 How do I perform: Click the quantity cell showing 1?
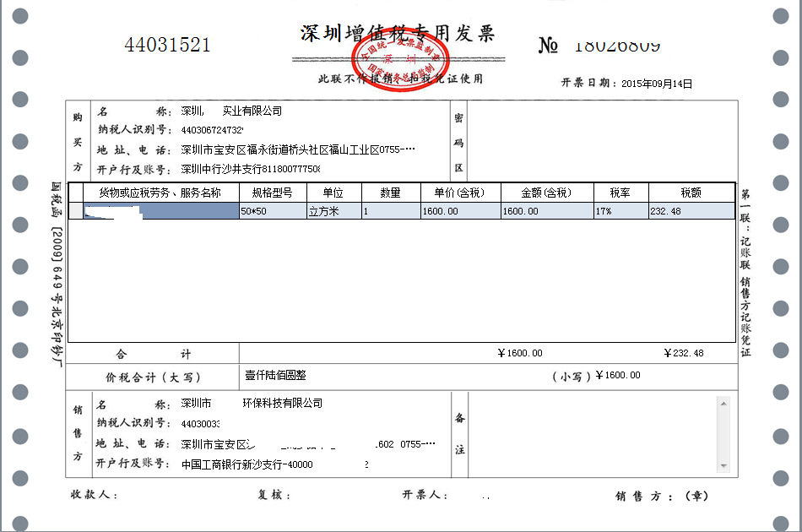391,211
